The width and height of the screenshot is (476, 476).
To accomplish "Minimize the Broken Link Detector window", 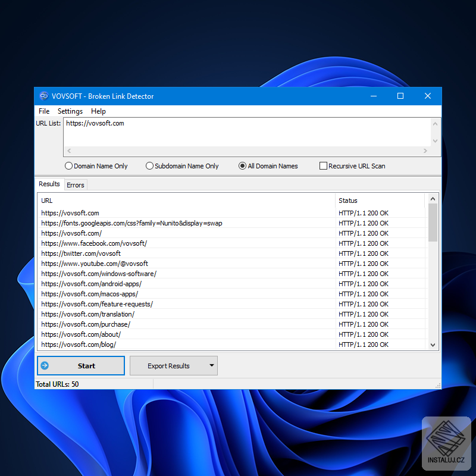I will (x=374, y=96).
